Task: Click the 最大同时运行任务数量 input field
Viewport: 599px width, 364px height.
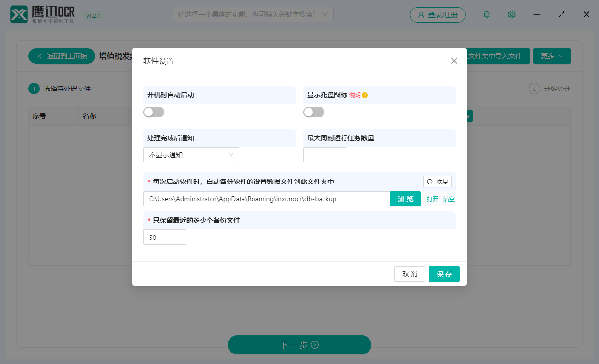Action: coord(325,155)
